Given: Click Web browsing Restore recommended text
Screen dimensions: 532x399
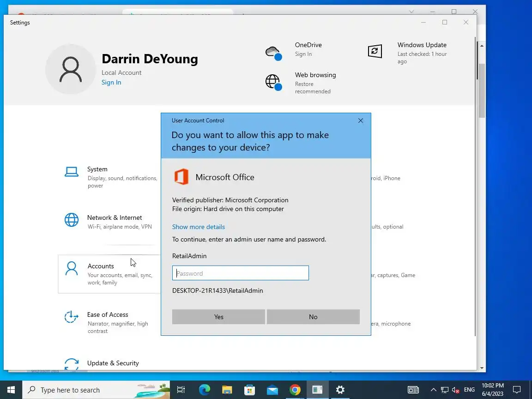Looking at the screenshot, I should tap(313, 88).
